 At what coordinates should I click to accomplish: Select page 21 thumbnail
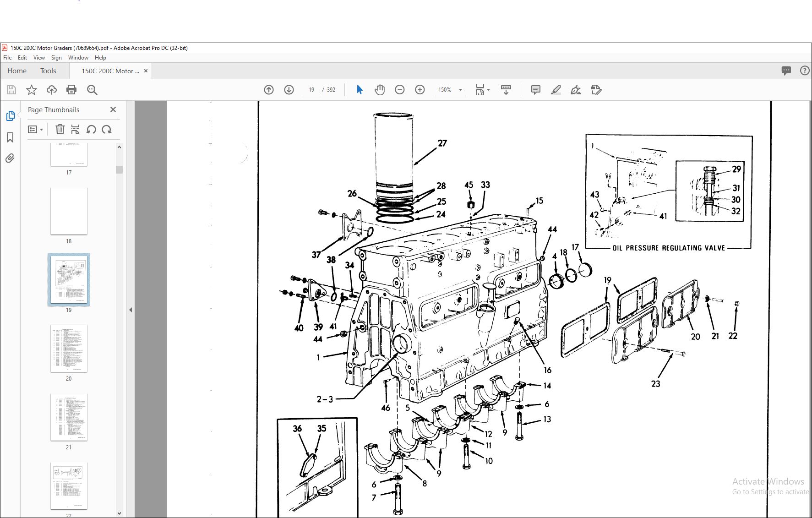(x=69, y=417)
